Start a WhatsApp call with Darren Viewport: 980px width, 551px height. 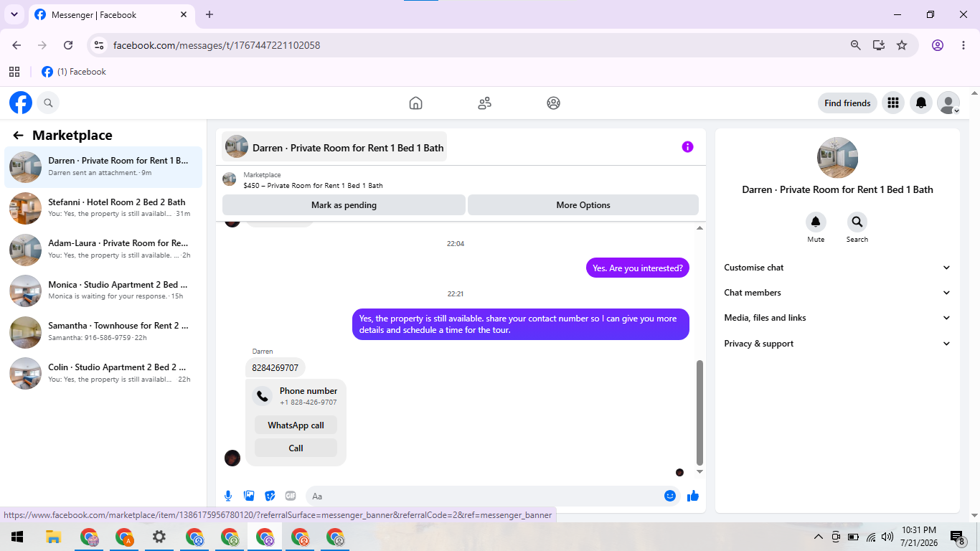click(x=296, y=425)
